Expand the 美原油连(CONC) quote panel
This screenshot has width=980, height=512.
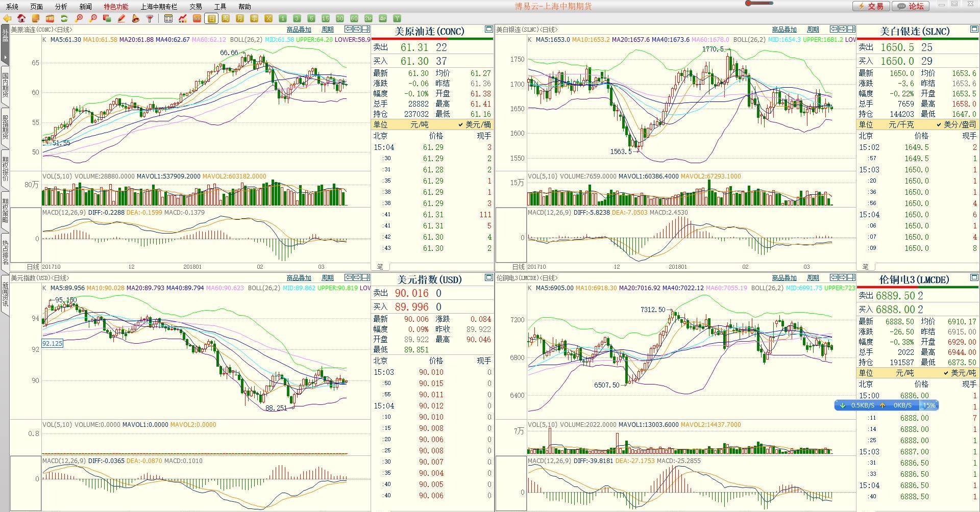(488, 30)
